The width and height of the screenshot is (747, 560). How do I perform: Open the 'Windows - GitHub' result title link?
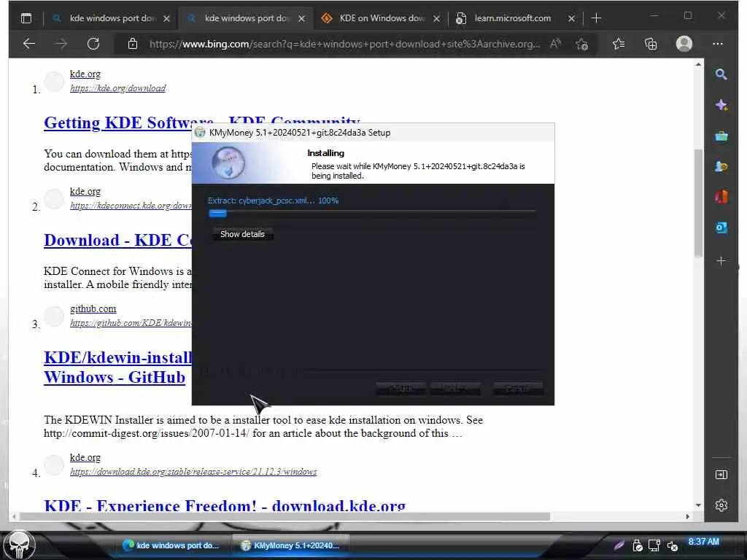pyautogui.click(x=115, y=377)
